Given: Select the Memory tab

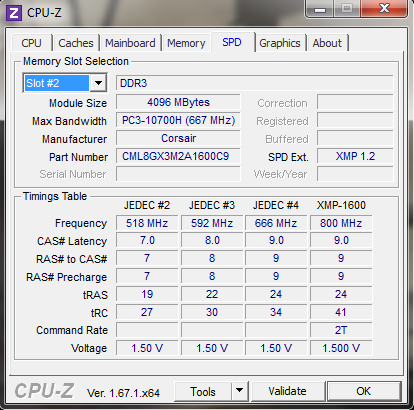Looking at the screenshot, I should coord(186,43).
